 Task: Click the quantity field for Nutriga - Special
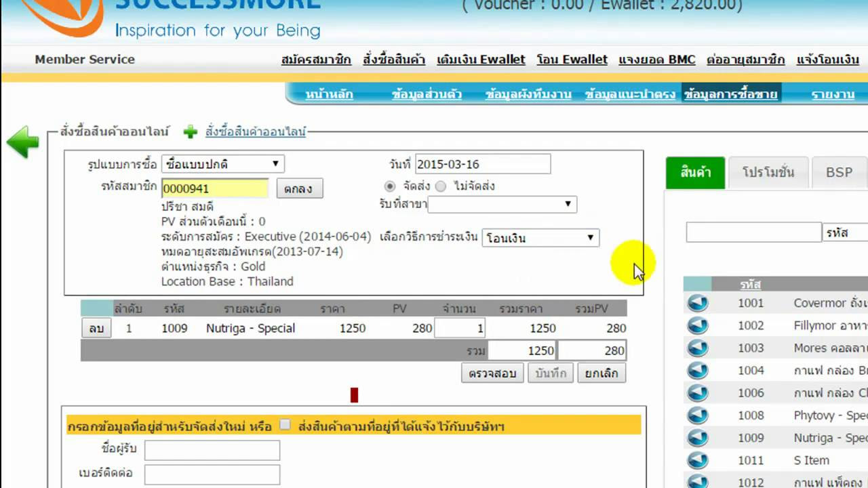coord(460,328)
